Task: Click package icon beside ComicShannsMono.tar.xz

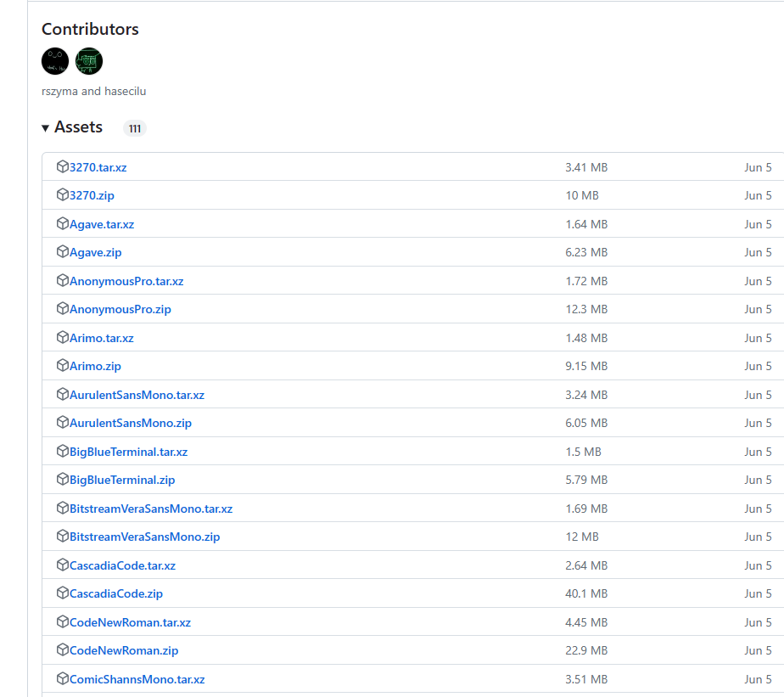Action: click(x=63, y=678)
